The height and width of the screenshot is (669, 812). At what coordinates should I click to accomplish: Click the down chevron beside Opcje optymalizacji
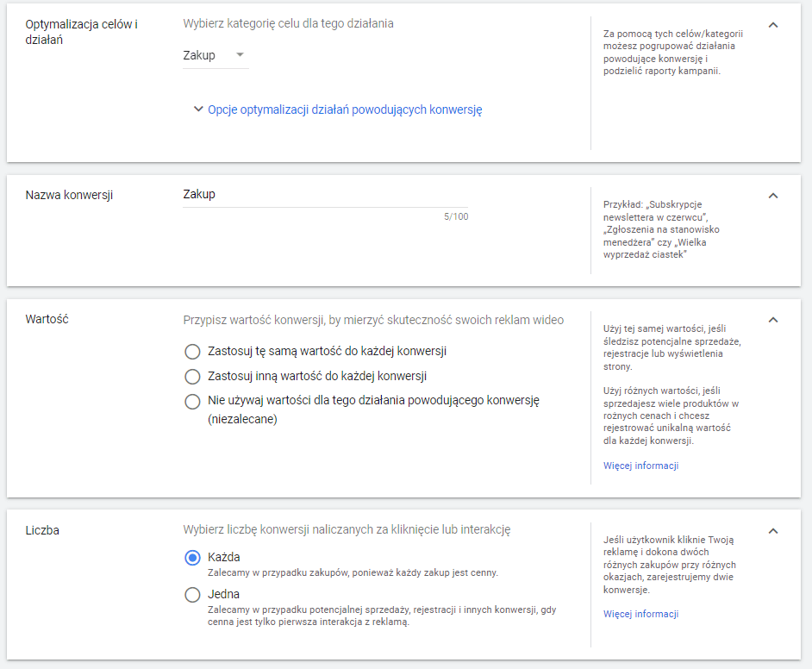[x=198, y=109]
